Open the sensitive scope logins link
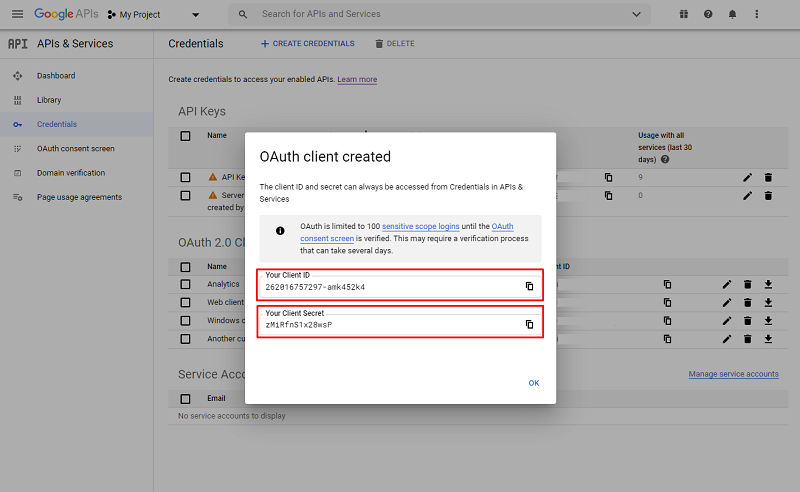800x492 pixels. [x=420, y=226]
